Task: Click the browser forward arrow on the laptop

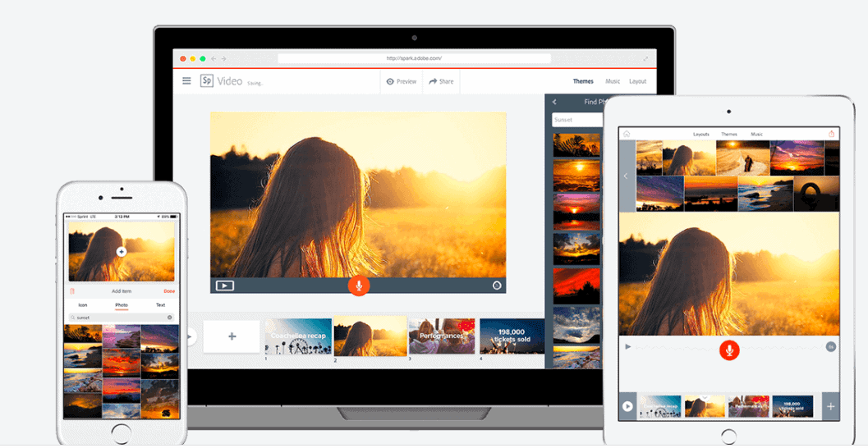Action: tap(224, 58)
